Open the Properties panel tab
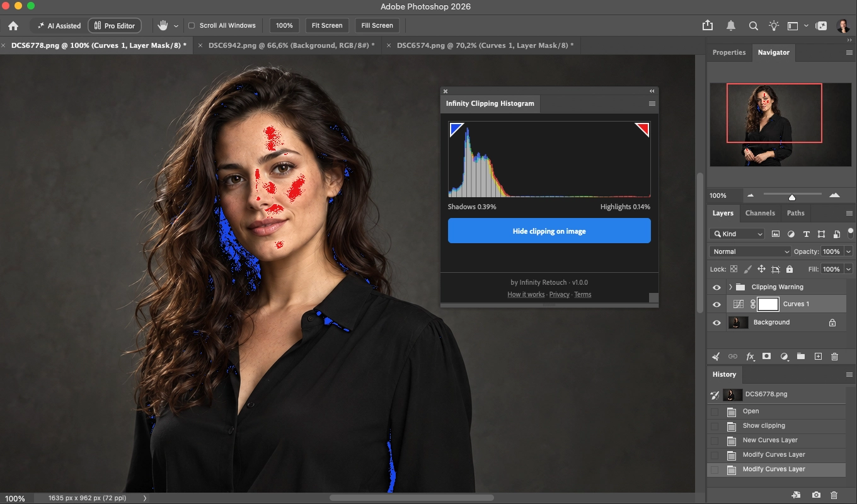The height and width of the screenshot is (504, 857). click(729, 52)
